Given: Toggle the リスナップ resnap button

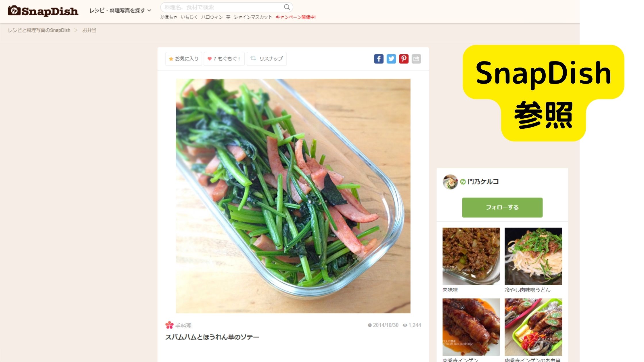Looking at the screenshot, I should pyautogui.click(x=267, y=59).
